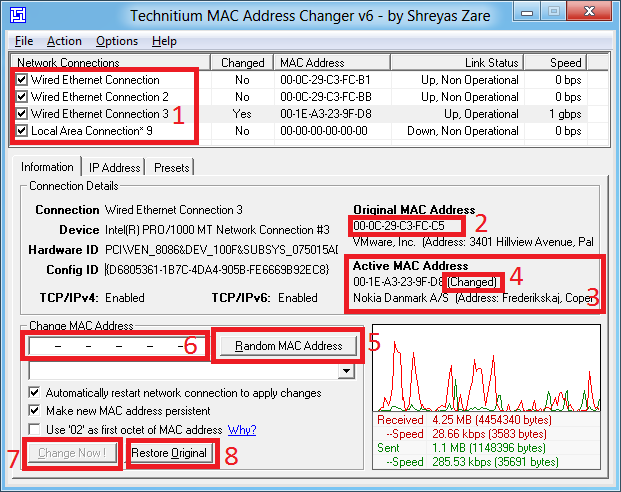Sort by Network Connections column header
The height and width of the screenshot is (492, 621).
[111, 63]
